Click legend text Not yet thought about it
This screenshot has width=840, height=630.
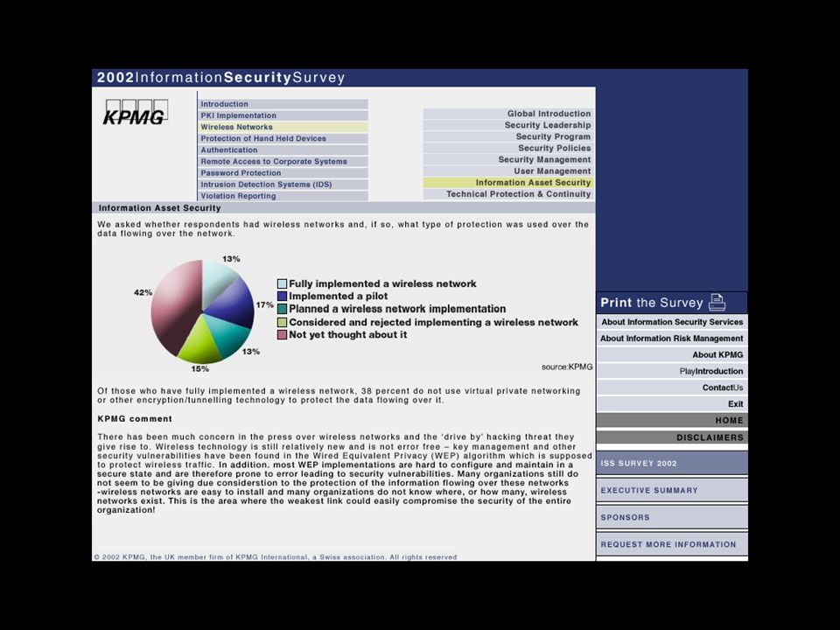click(348, 335)
